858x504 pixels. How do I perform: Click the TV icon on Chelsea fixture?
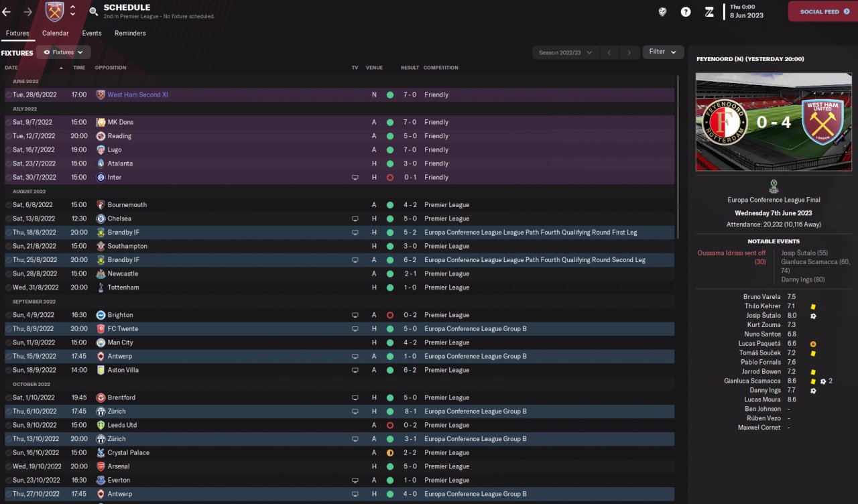click(x=355, y=218)
